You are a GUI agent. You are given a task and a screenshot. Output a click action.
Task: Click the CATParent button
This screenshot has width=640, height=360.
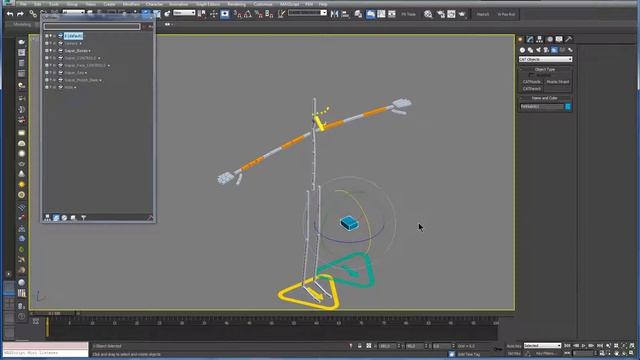coord(532,89)
